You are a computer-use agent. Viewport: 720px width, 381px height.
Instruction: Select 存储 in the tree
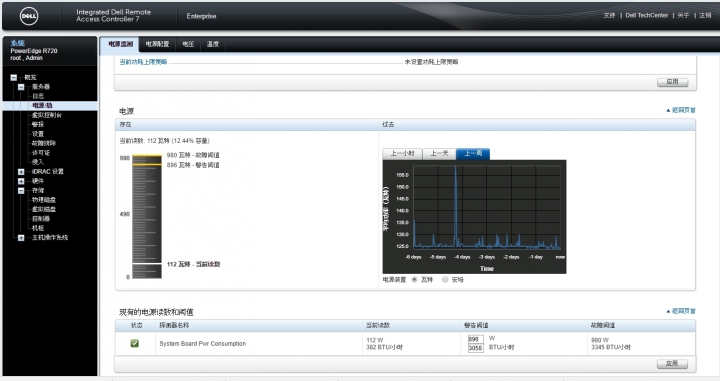pyautogui.click(x=38, y=190)
